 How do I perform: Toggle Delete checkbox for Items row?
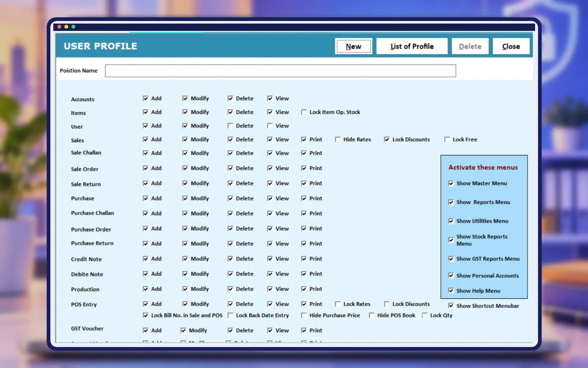pos(230,112)
